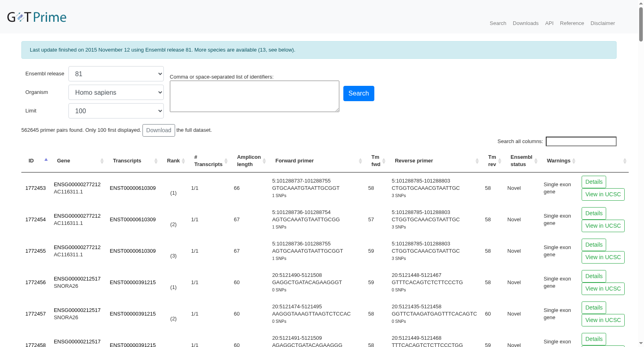The image size is (644, 347).
Task: View primer 1772456 in UCSC
Action: point(603,289)
